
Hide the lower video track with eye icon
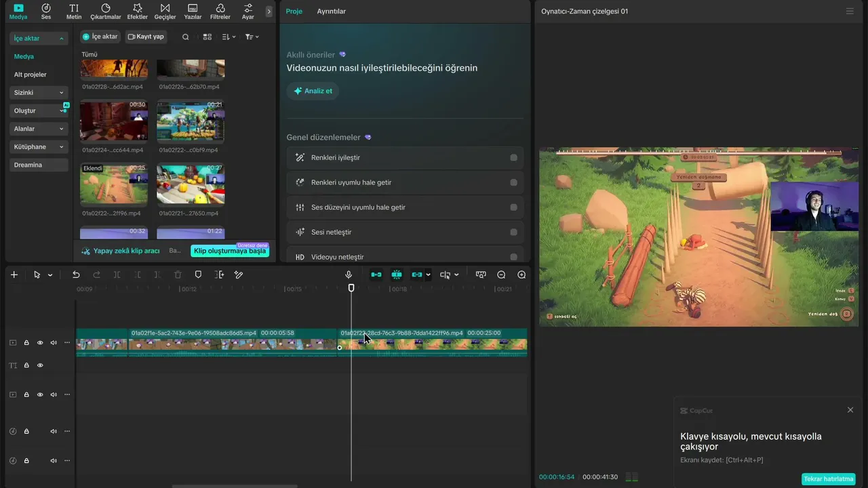point(40,394)
